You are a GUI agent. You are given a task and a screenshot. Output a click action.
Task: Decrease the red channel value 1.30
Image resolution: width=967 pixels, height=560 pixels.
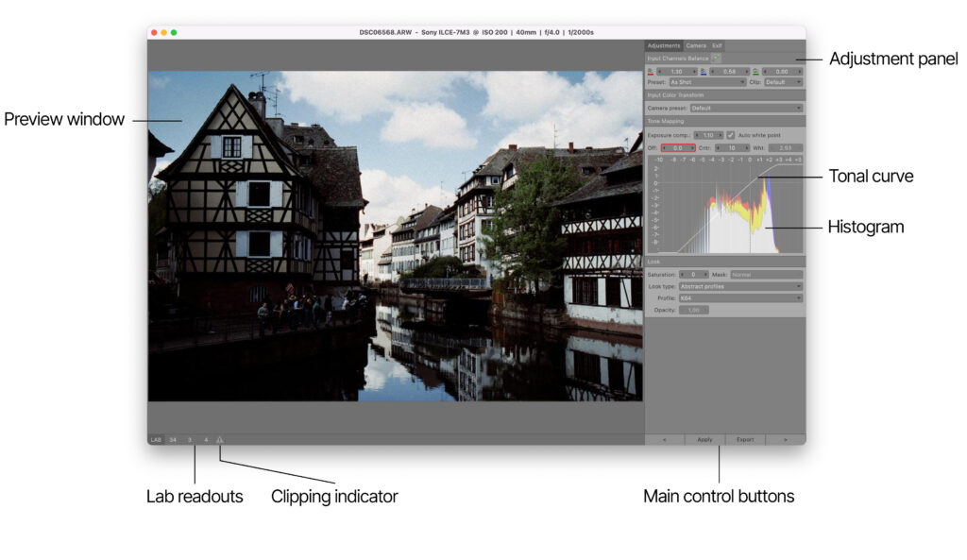(x=659, y=72)
